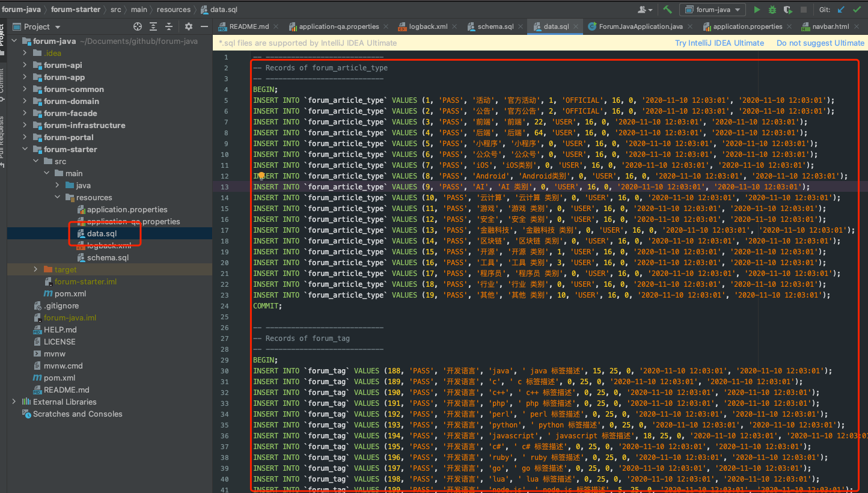Expand the forum-common module
The width and height of the screenshot is (868, 493).
(25, 89)
